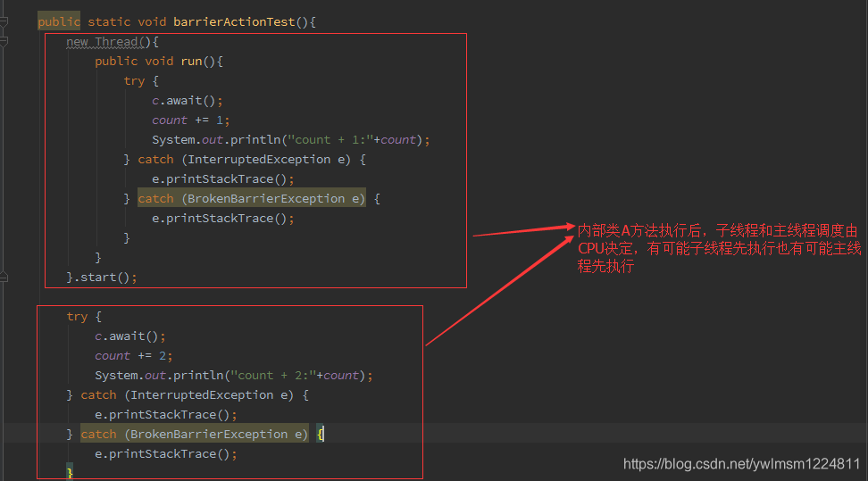Image resolution: width=868 pixels, height=481 pixels.
Task: Click the barrierActionTest method name
Action: point(234,22)
